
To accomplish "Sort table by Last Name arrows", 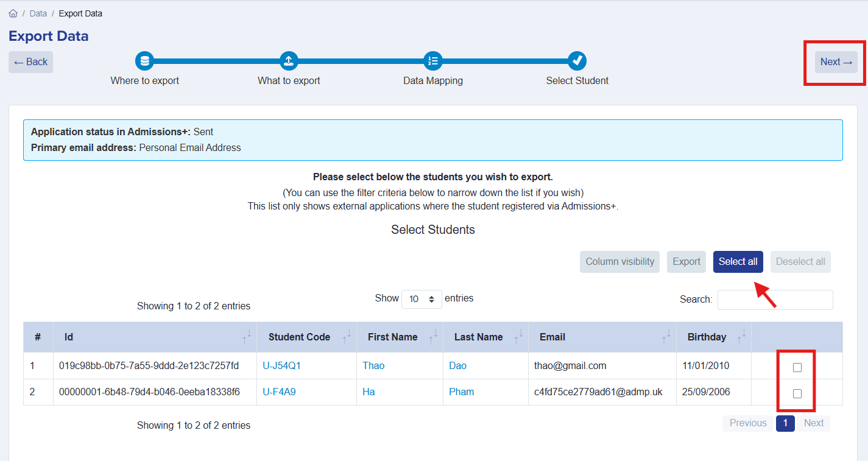I will pyautogui.click(x=520, y=337).
